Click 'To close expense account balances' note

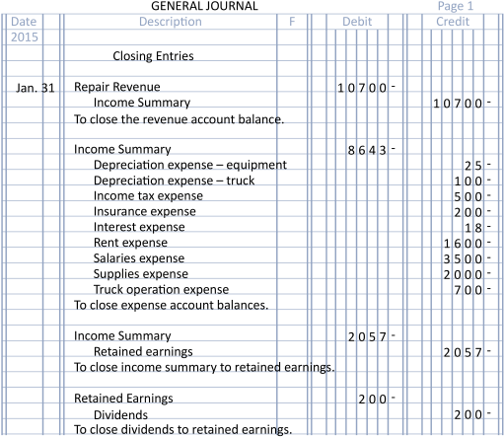[x=172, y=306]
